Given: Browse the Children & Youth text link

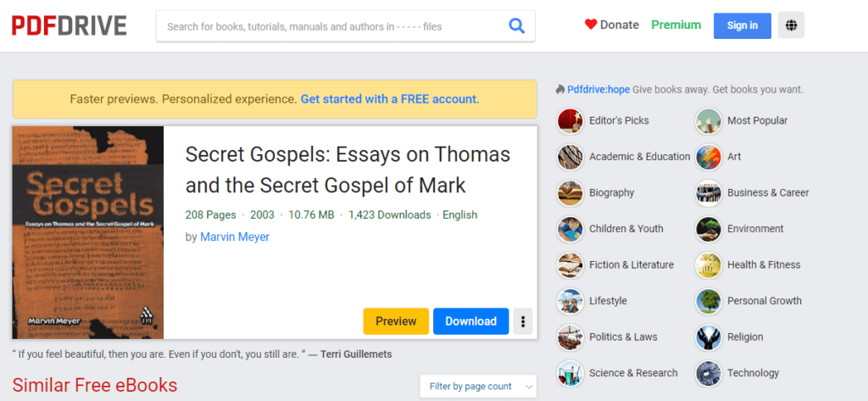Looking at the screenshot, I should click(626, 229).
